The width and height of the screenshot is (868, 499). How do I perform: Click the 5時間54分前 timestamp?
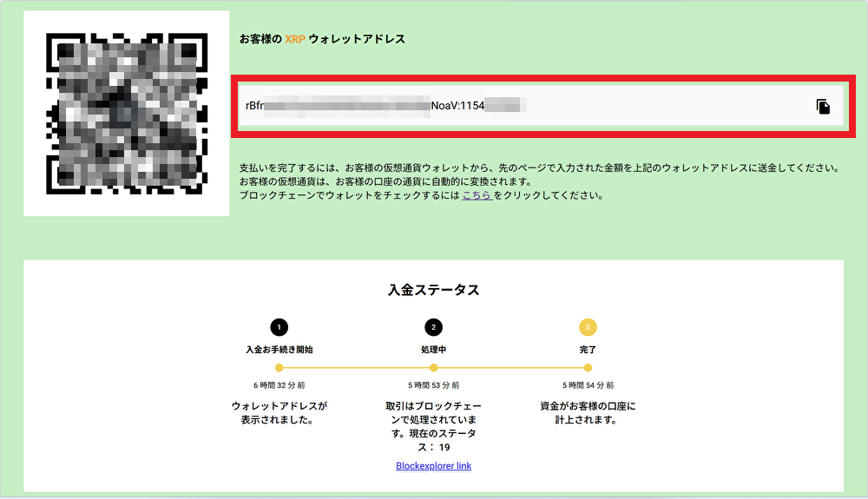(x=588, y=385)
